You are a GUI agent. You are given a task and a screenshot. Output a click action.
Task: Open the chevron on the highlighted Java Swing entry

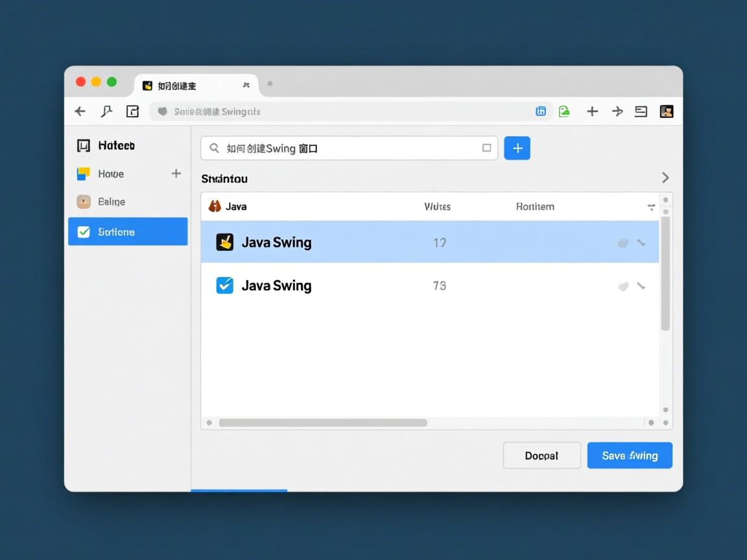click(643, 242)
